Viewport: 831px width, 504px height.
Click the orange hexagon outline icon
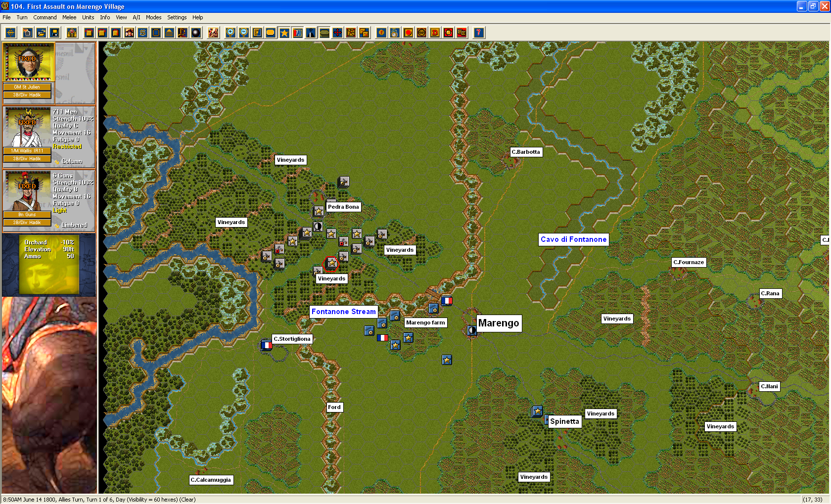point(271,33)
